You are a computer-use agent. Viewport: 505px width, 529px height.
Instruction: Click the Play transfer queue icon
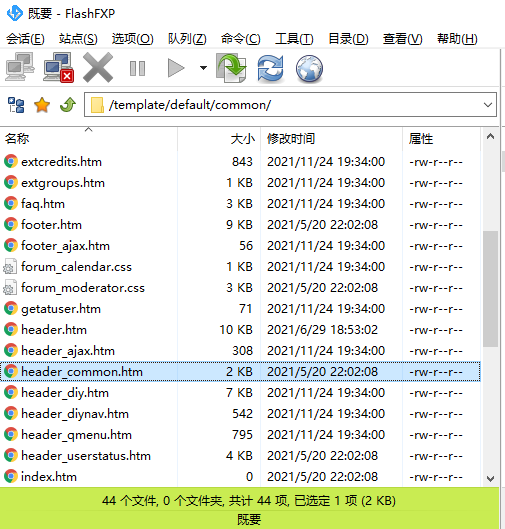tap(176, 68)
